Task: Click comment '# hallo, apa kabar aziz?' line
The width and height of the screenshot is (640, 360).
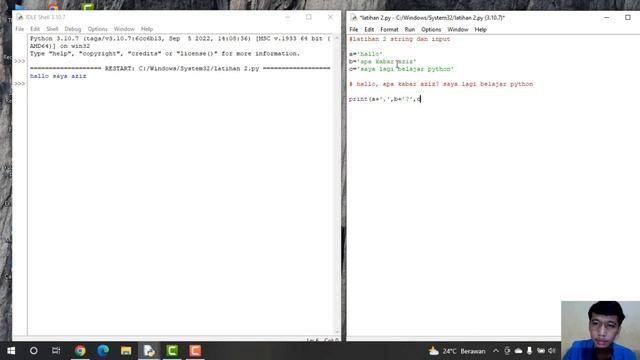Action: [x=441, y=84]
